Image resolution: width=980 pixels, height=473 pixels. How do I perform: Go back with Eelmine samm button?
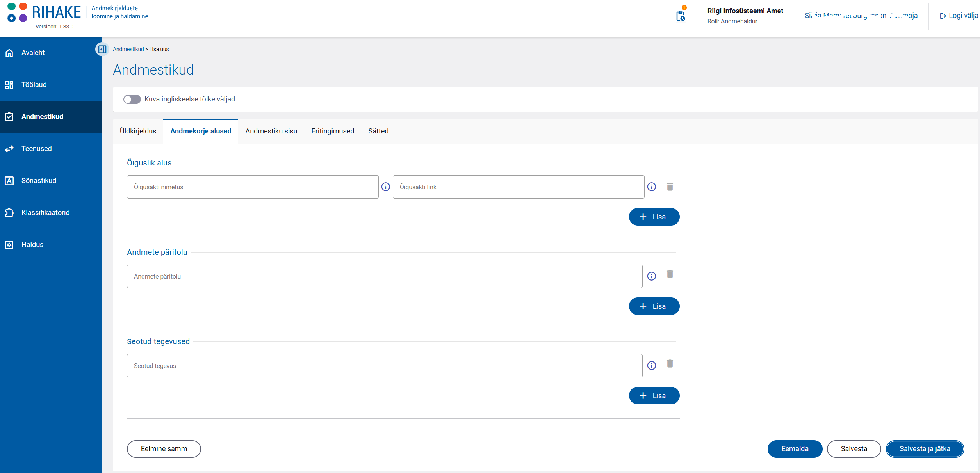pyautogui.click(x=164, y=449)
